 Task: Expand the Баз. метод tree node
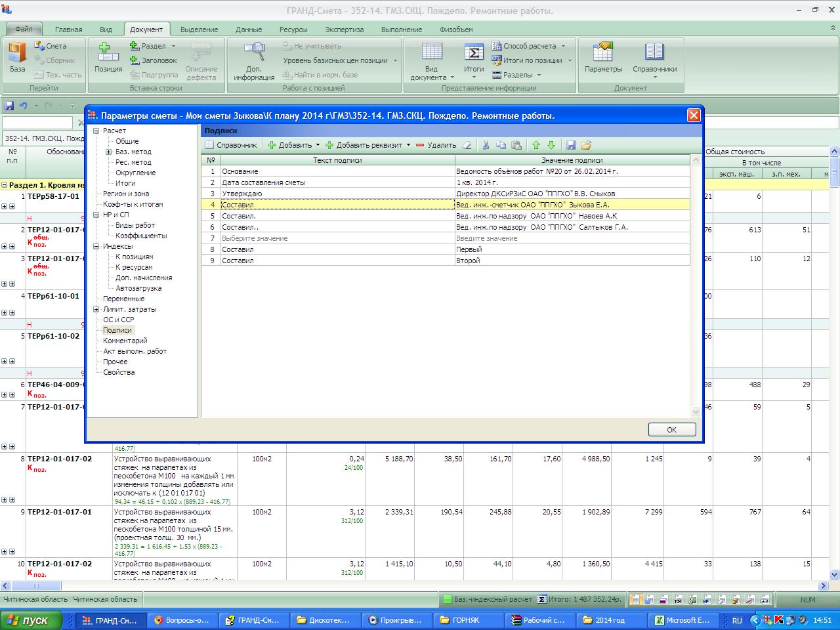coord(109,152)
